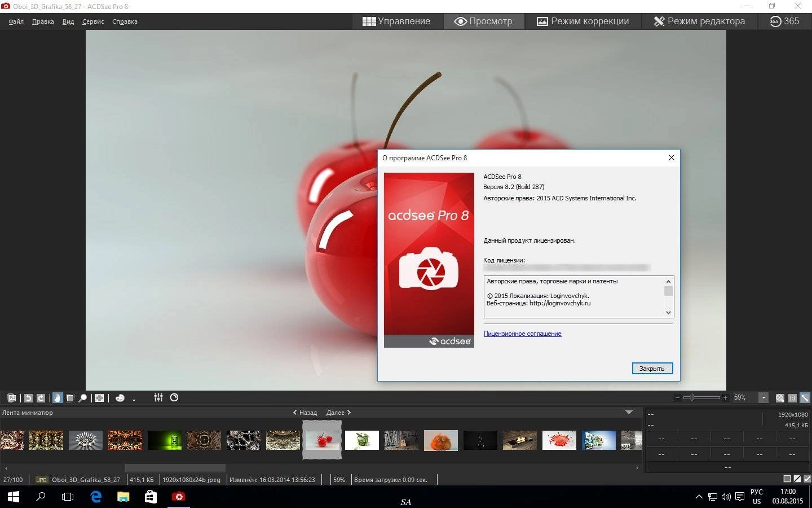Show hidden tray icons chevron
The height and width of the screenshot is (508, 812).
click(x=699, y=497)
